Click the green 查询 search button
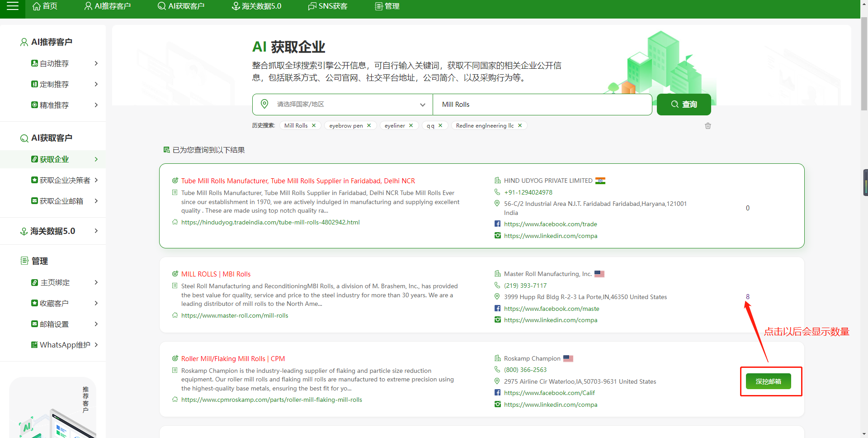The height and width of the screenshot is (438, 868). (x=684, y=105)
